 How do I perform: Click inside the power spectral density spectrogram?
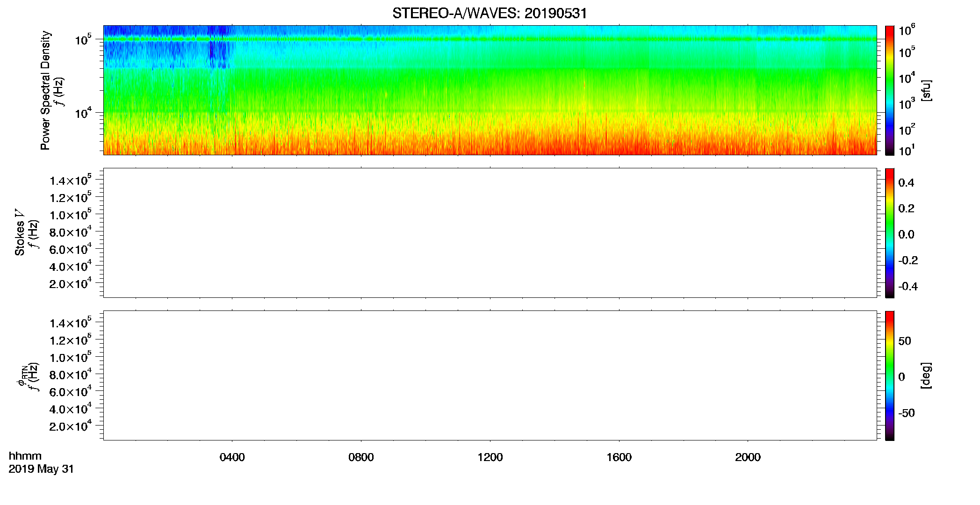tap(490, 90)
